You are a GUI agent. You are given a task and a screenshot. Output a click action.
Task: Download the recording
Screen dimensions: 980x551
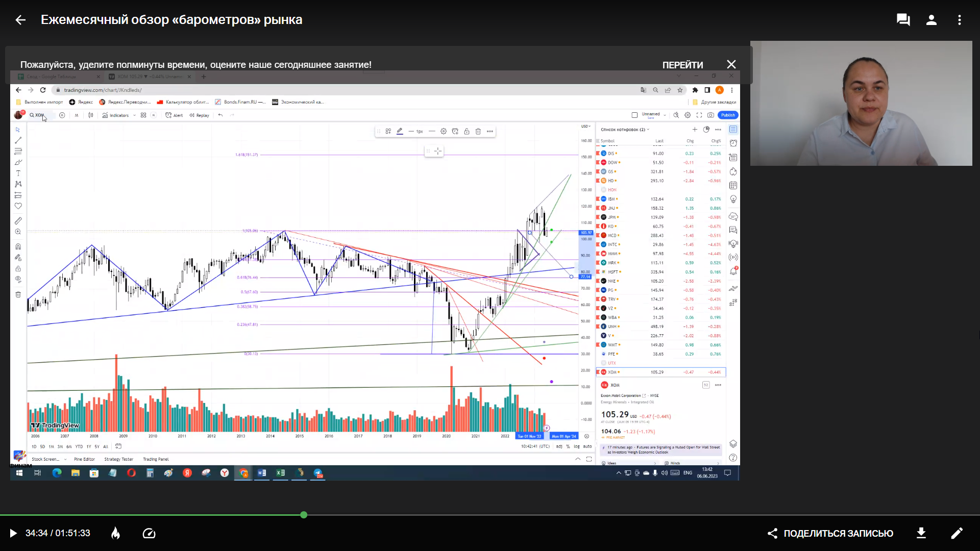click(x=921, y=533)
